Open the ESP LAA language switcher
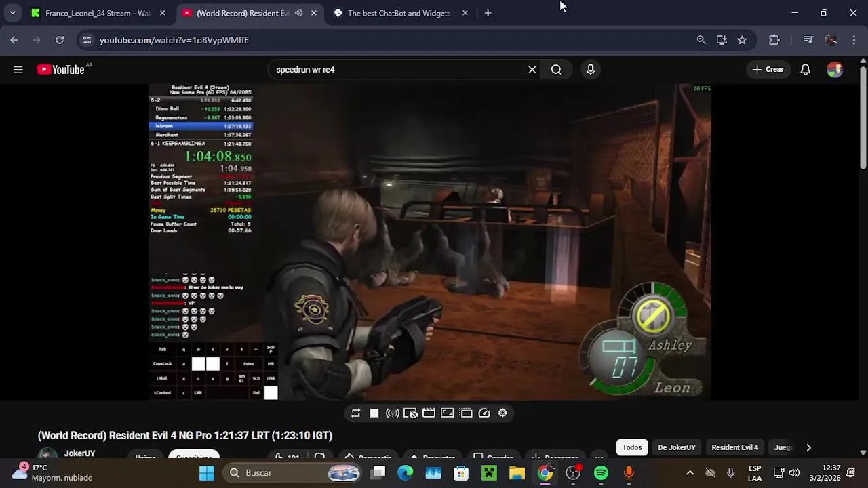Screen dimensions: 868x488 [x=754, y=472]
